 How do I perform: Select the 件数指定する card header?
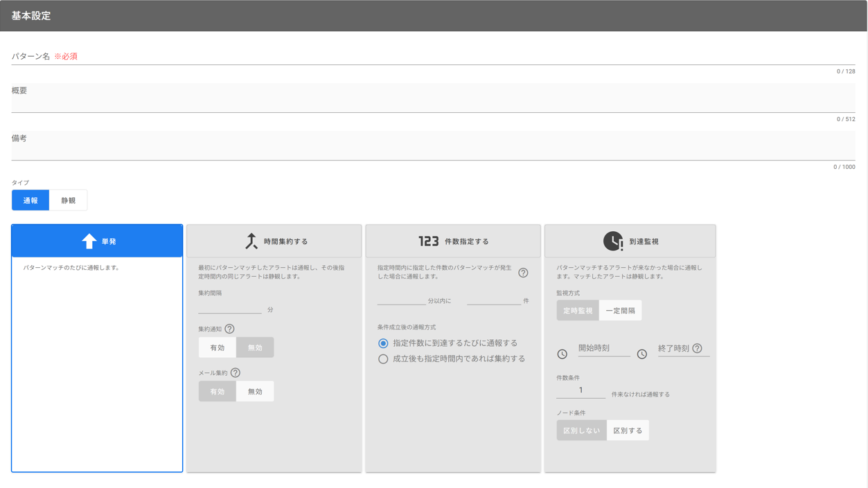[453, 241]
